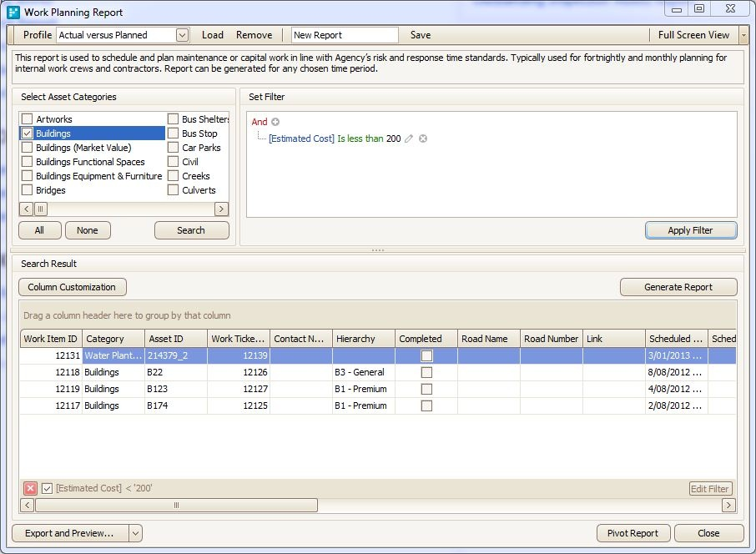The image size is (756, 554).
Task: Tick Completed checkbox for work item 12118
Action: coord(426,372)
